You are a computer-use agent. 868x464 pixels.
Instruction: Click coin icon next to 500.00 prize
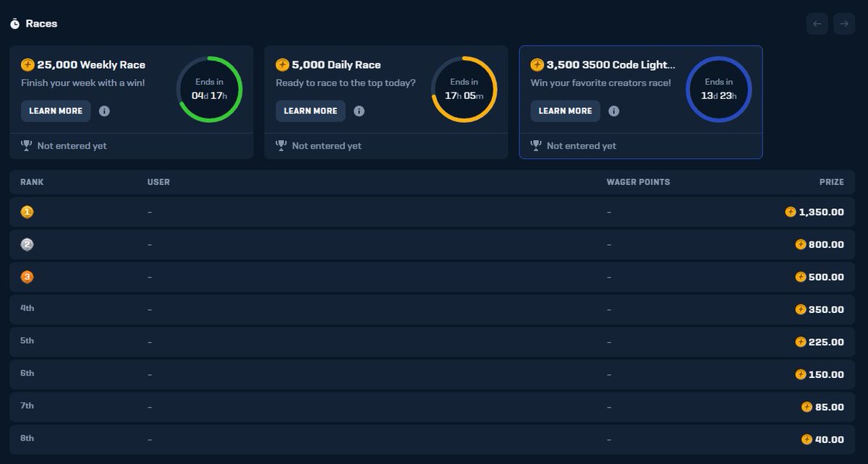coord(800,277)
